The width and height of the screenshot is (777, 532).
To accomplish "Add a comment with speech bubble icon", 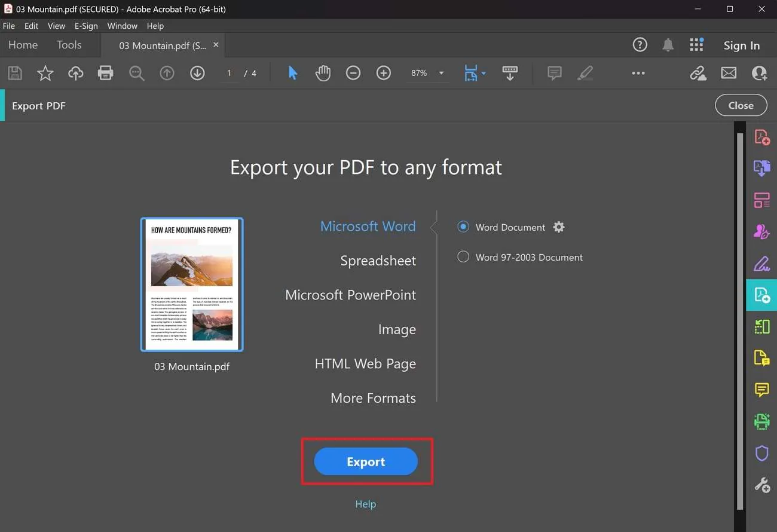I will tap(555, 73).
